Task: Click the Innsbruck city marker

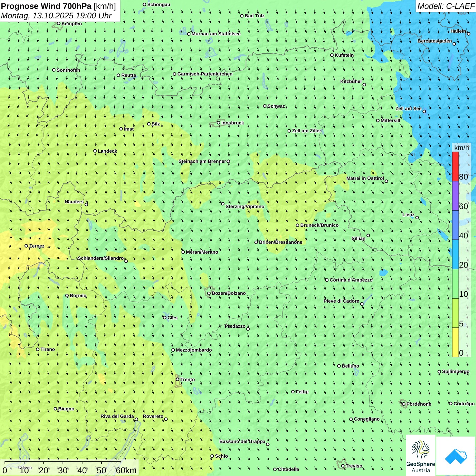Action: coord(219,123)
